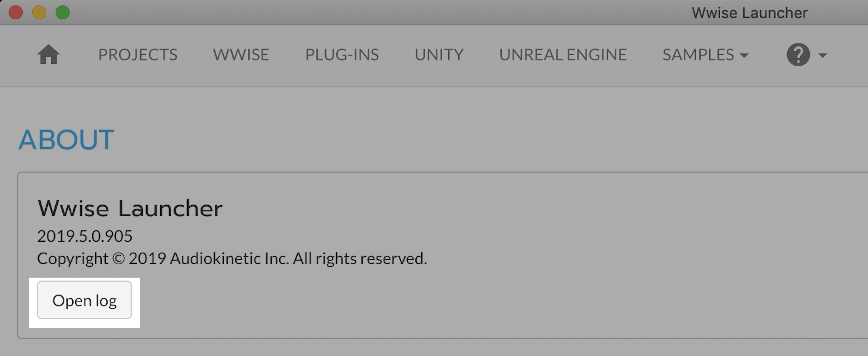Viewport: 868px width, 356px height.
Task: Click the Wwise Launcher window title
Action: [x=749, y=13]
